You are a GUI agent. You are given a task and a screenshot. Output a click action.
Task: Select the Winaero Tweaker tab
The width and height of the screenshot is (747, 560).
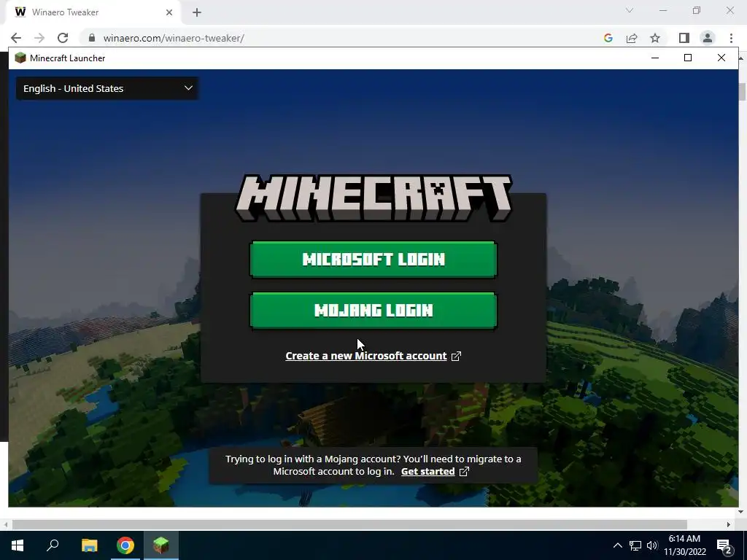point(93,12)
